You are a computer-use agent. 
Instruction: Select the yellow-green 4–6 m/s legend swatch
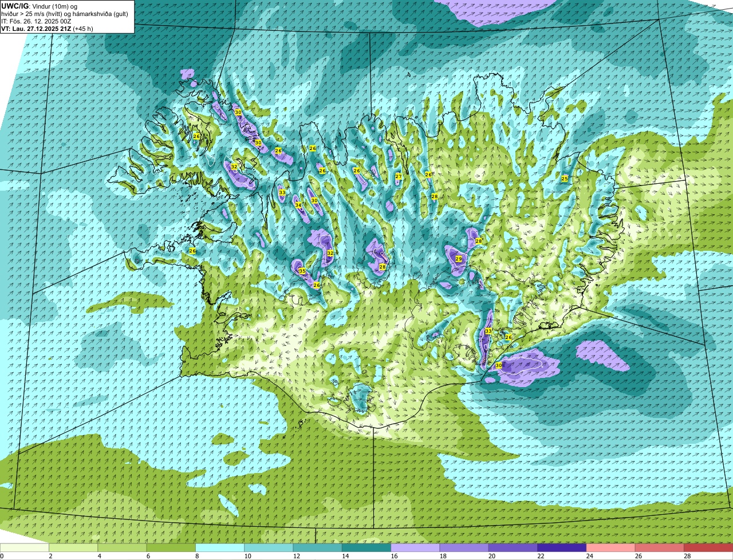[122, 547]
